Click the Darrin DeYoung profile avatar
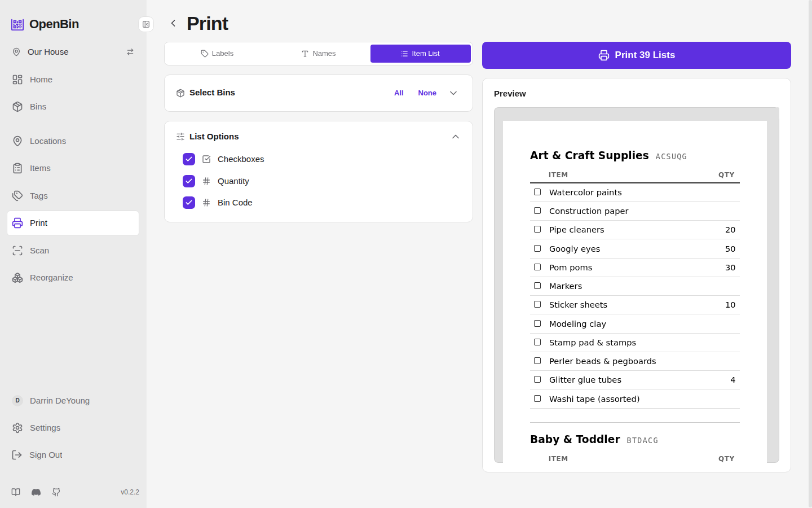 coord(17,400)
